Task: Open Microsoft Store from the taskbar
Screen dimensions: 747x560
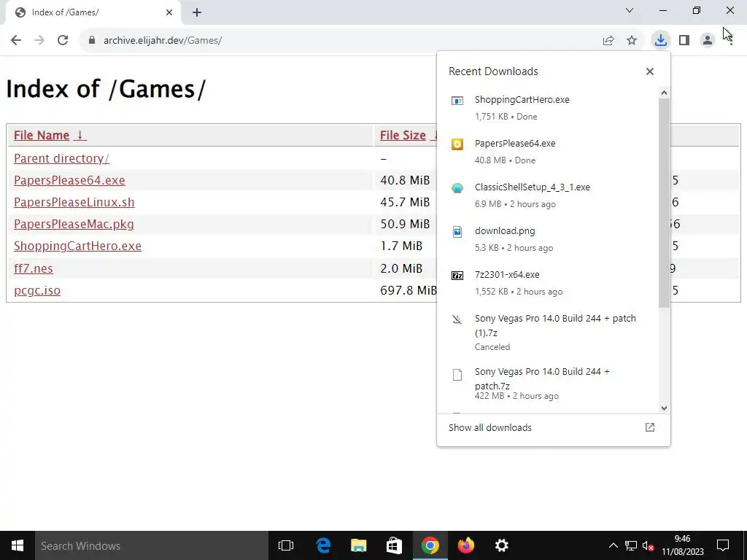Action: click(x=394, y=545)
